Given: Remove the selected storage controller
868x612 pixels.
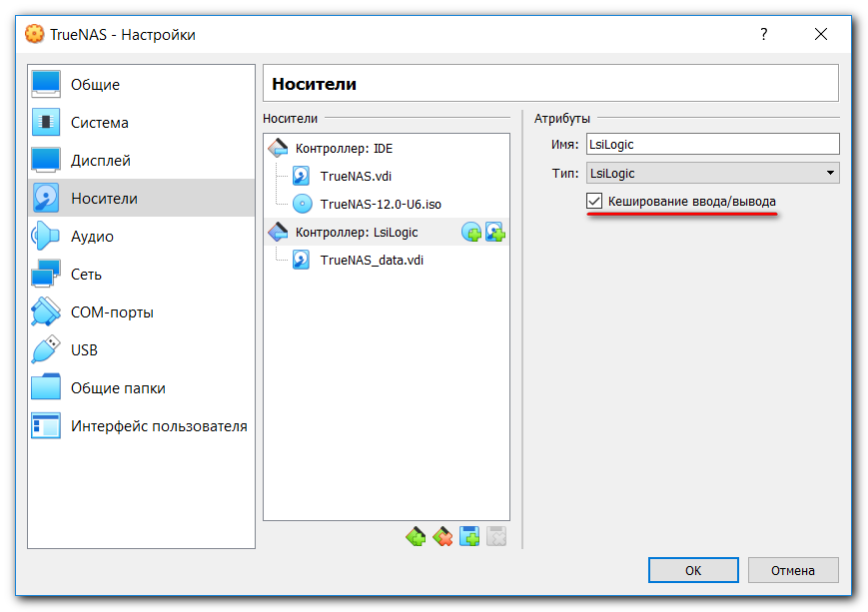Looking at the screenshot, I should [442, 536].
